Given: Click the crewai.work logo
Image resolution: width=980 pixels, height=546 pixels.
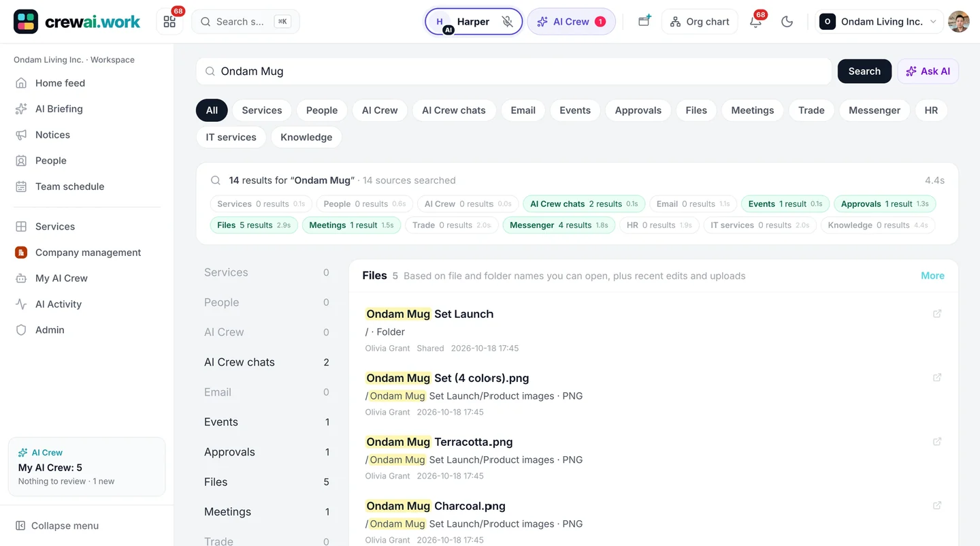Looking at the screenshot, I should click(77, 22).
